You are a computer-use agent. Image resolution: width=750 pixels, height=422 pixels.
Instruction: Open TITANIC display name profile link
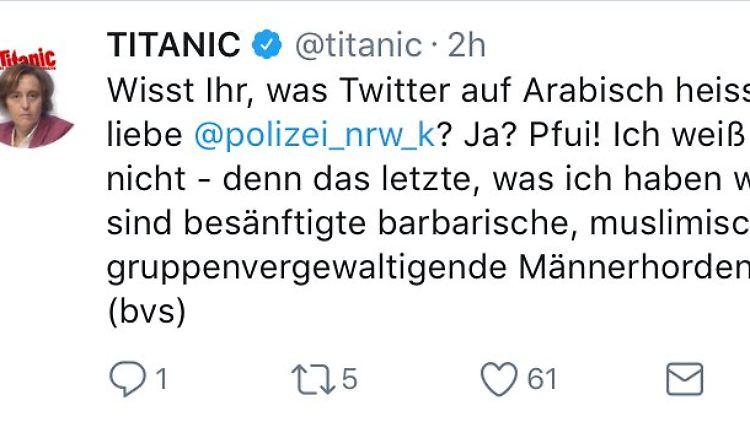[x=173, y=45]
